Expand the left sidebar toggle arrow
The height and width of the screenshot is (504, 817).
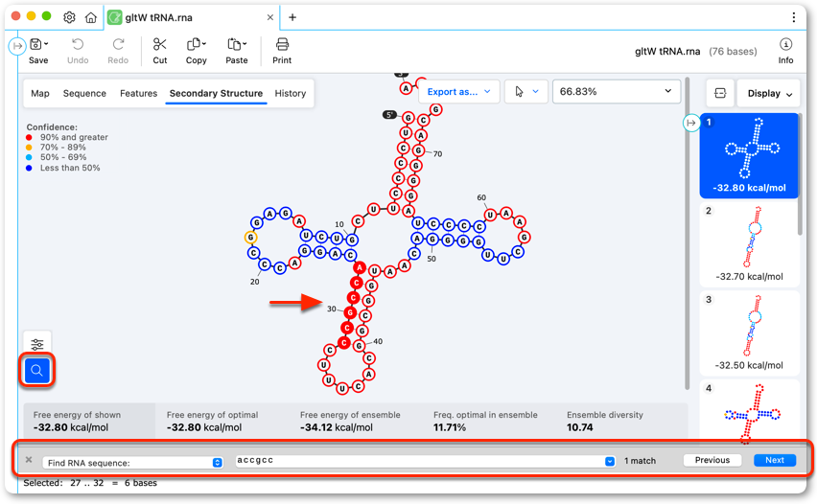[x=17, y=46]
